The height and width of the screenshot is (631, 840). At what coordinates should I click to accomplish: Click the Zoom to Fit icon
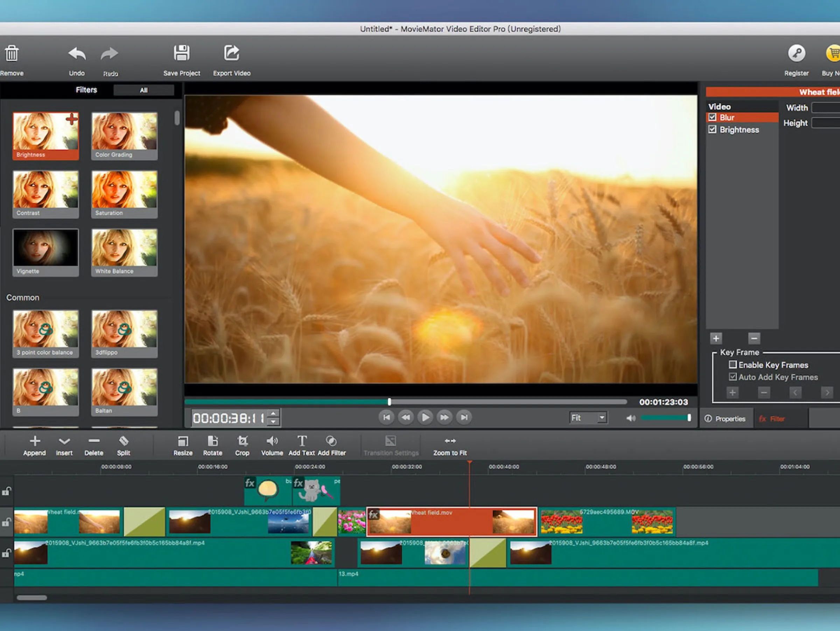[449, 440]
